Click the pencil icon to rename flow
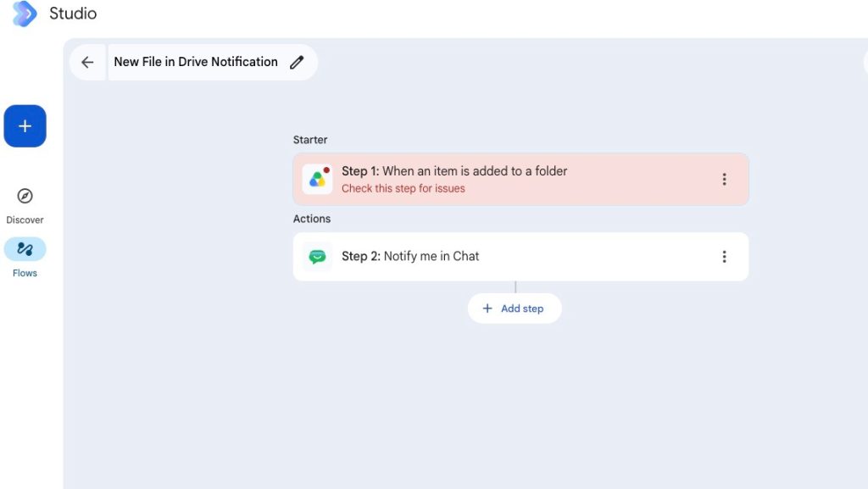 (x=297, y=62)
